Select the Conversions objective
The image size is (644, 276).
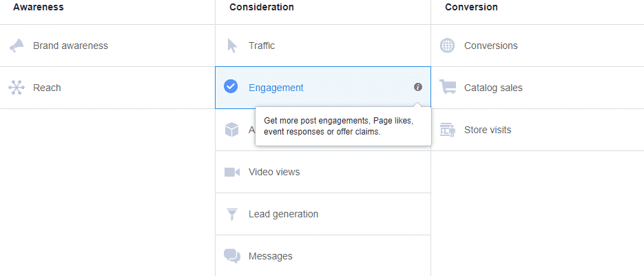point(491,46)
